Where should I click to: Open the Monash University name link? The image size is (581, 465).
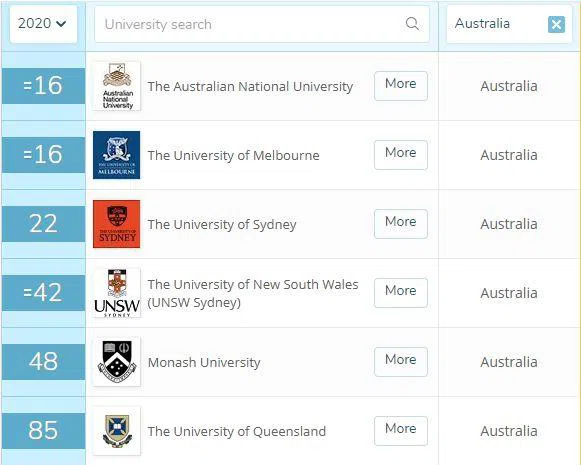(x=204, y=362)
